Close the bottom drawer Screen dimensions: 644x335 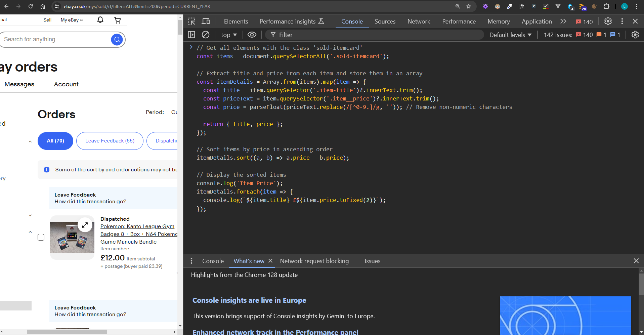(636, 261)
